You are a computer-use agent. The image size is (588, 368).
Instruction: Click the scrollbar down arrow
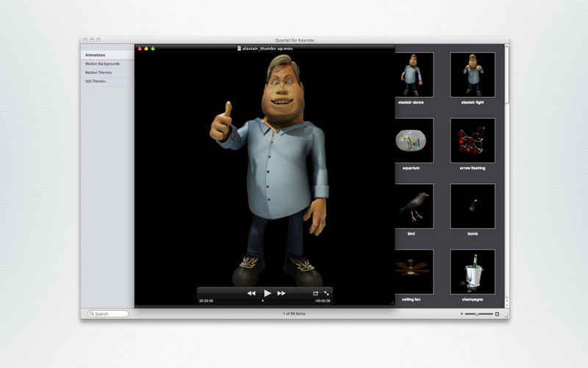(x=506, y=305)
